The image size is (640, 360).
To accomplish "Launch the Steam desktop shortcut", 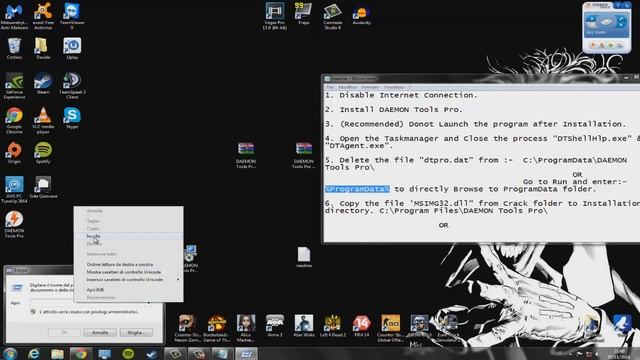I will tap(43, 84).
